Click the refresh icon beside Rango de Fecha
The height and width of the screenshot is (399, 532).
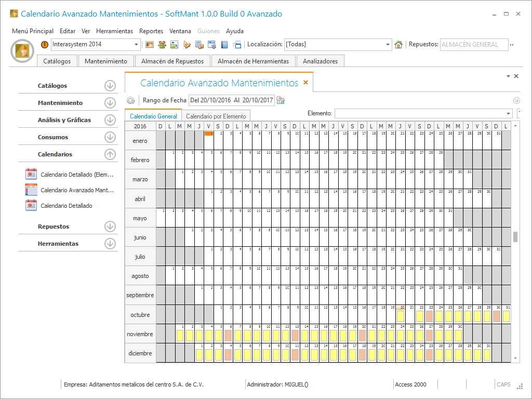click(131, 100)
